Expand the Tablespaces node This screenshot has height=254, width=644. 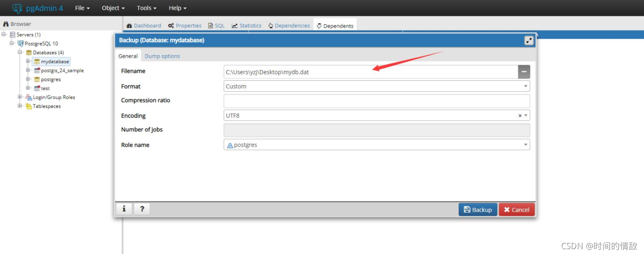20,106
